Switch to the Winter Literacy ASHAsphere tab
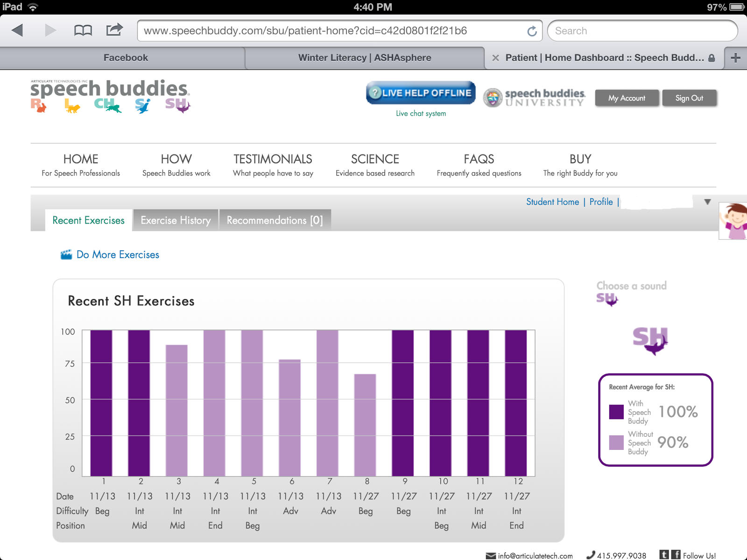The image size is (747, 560). point(365,58)
